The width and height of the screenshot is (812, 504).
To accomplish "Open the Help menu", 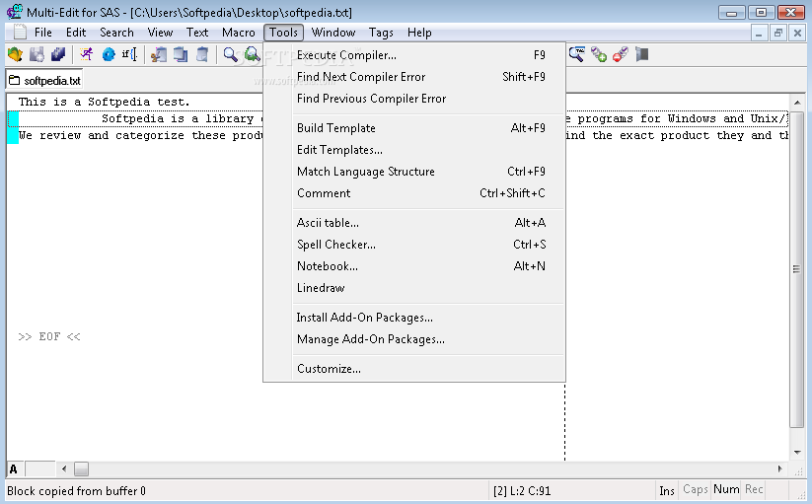I will (419, 33).
